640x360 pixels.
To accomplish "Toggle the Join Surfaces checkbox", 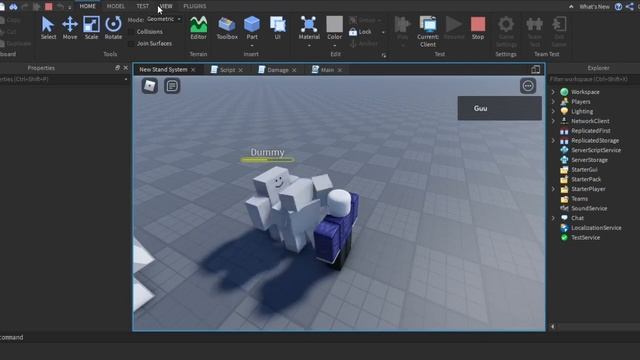I will (x=131, y=43).
